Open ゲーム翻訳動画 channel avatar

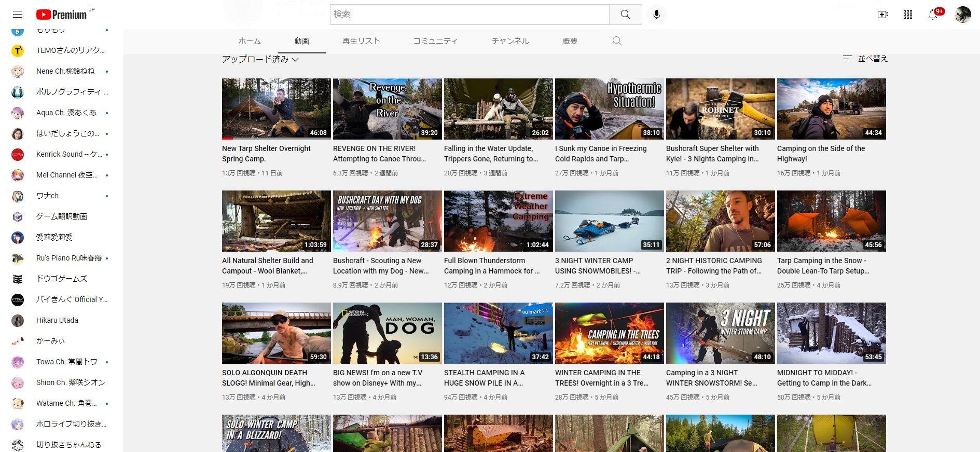pyautogui.click(x=18, y=216)
